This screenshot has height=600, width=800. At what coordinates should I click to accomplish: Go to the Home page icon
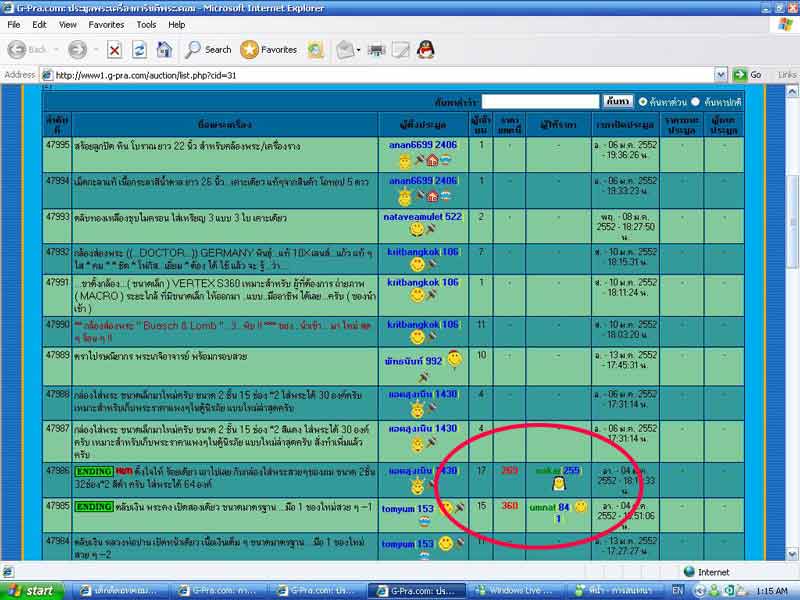click(164, 49)
